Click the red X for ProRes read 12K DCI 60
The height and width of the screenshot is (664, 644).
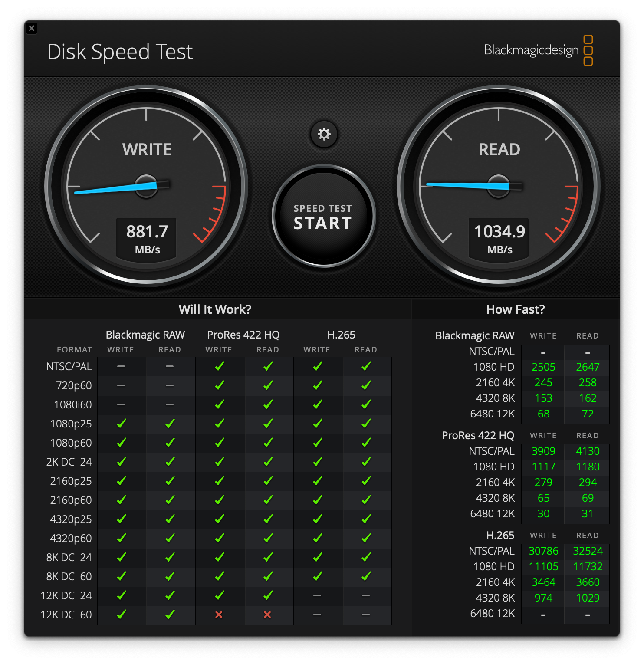pos(267,615)
